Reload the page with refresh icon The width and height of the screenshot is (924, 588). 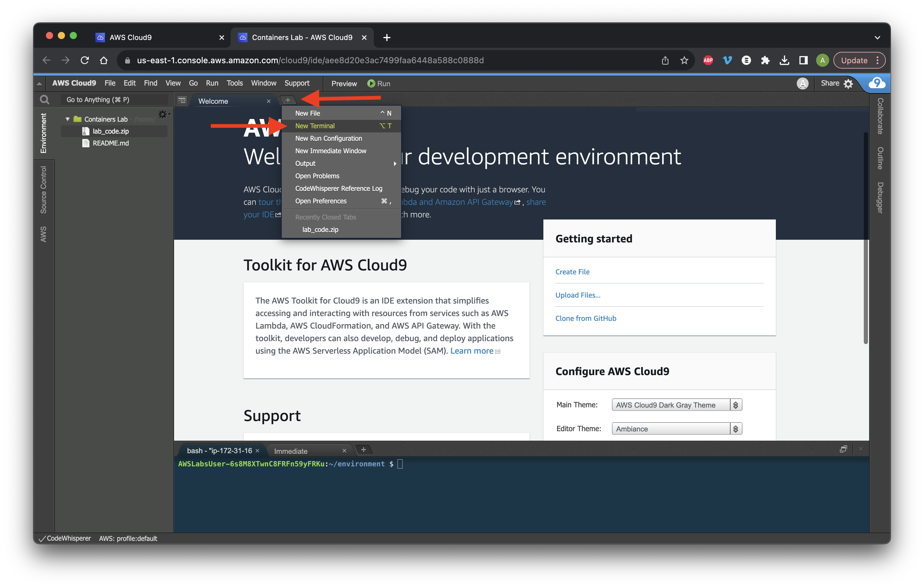tap(85, 60)
